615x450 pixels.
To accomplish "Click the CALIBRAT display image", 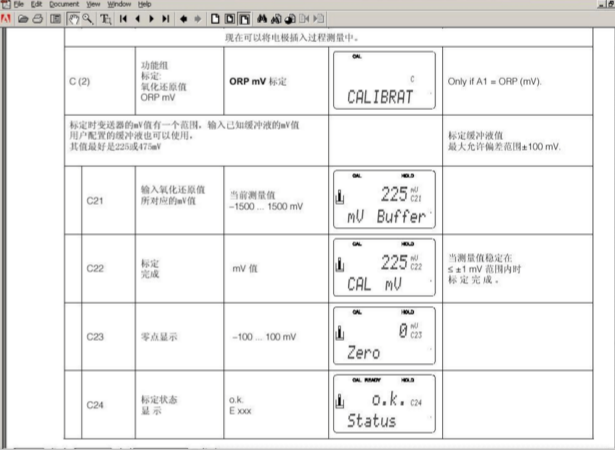I will [x=383, y=80].
